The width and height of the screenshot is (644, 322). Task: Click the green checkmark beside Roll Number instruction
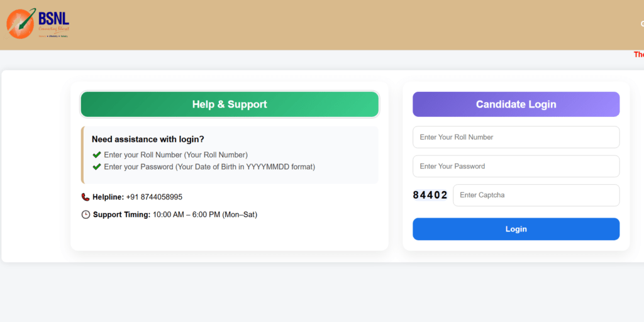97,155
